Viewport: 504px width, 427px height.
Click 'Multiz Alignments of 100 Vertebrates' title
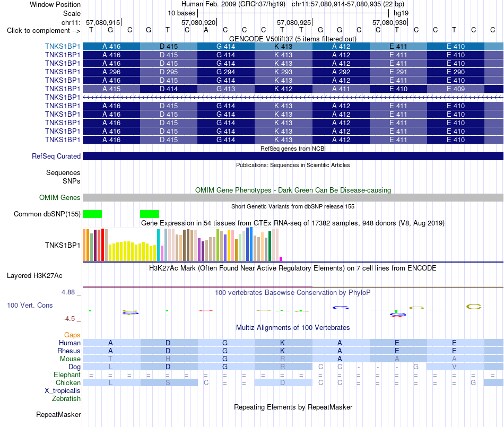tap(293, 327)
